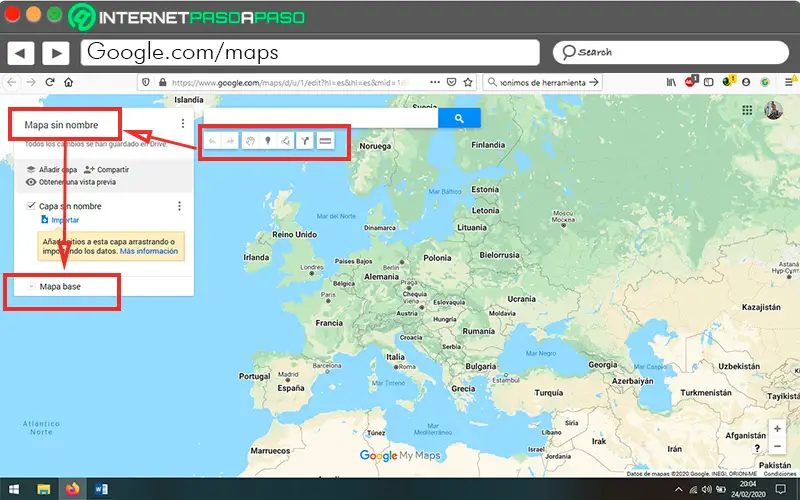Click the tracking protection shield icon
Image resolution: width=800 pixels, height=500 pixels.
click(x=146, y=82)
